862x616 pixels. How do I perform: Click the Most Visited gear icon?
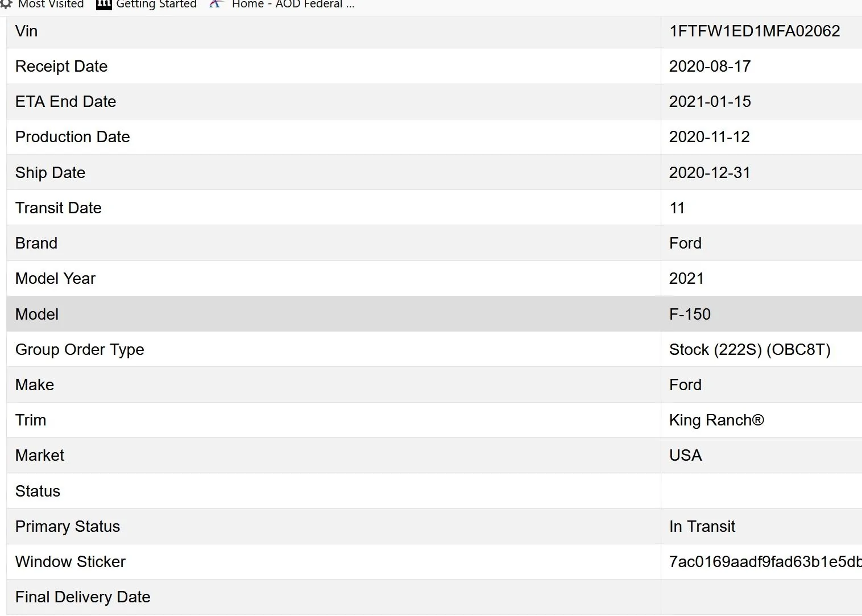(x=6, y=4)
